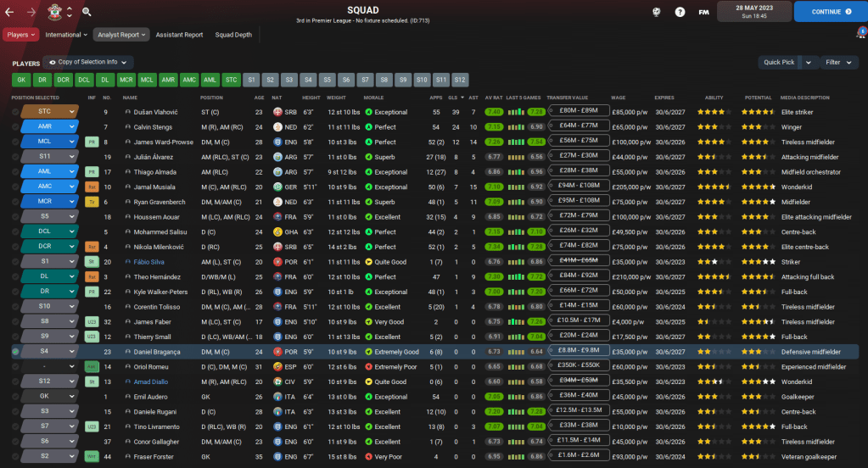
Task: Click the help question mark icon
Action: (x=680, y=12)
